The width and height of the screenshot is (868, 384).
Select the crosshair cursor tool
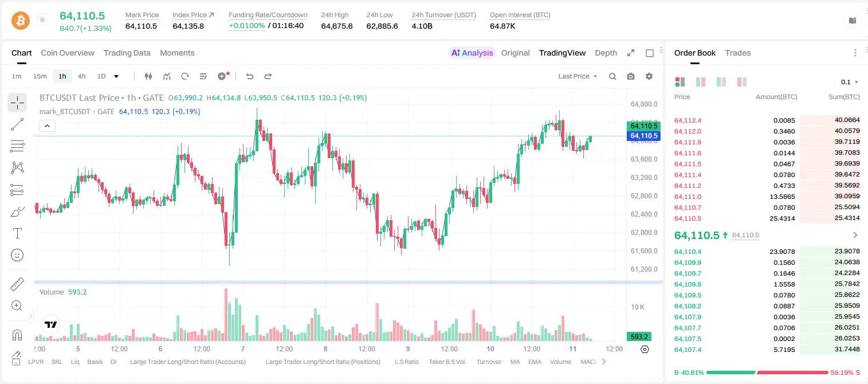17,103
